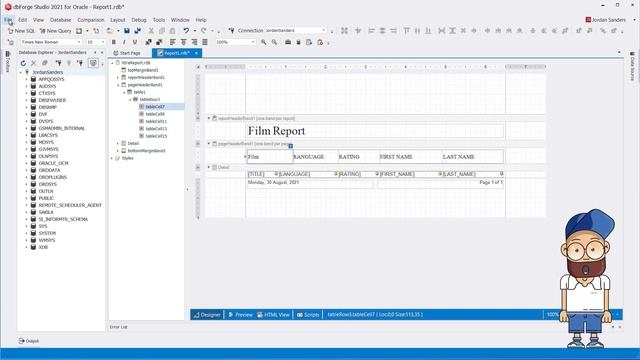Open the Tools menu
Screen dimensions: 640x360
(159, 20)
